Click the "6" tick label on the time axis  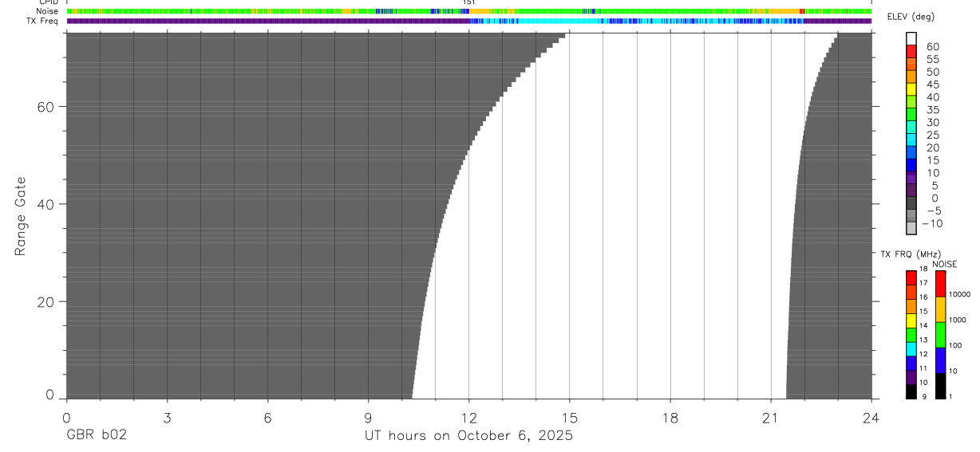(267, 417)
